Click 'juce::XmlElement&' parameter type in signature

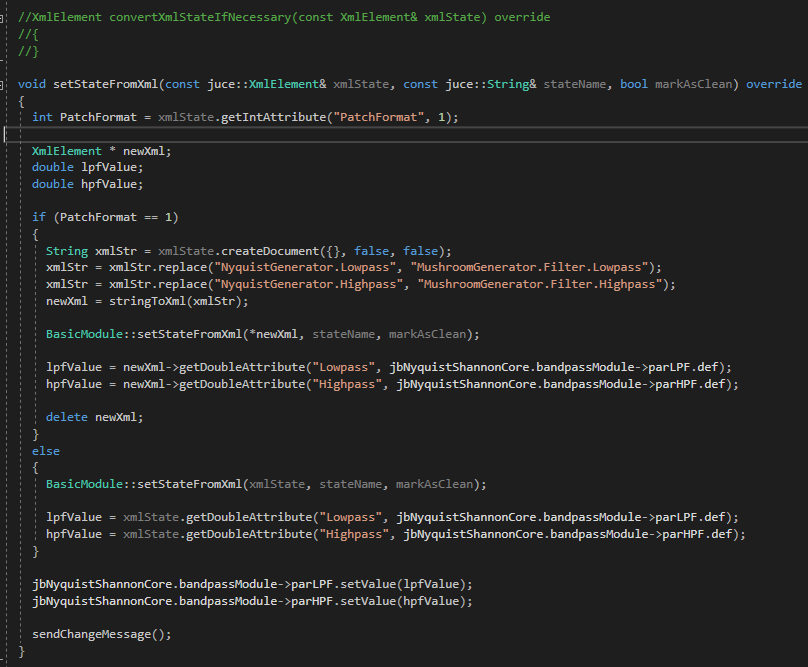point(267,84)
